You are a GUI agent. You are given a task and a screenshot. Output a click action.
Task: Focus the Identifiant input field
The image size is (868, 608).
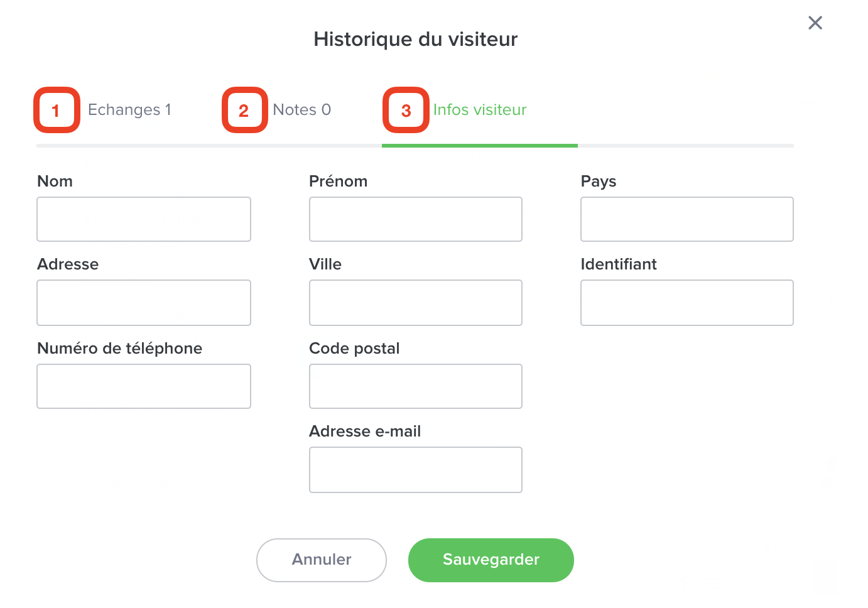click(687, 303)
